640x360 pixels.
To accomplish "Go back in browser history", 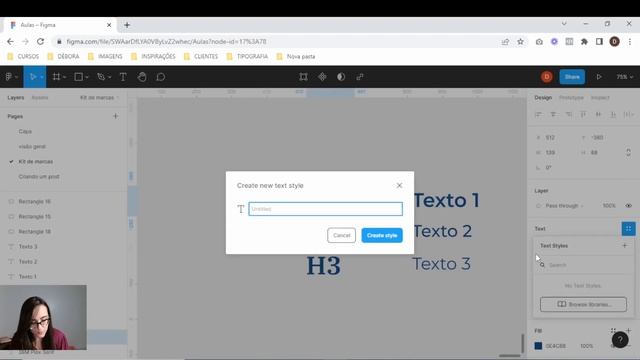I will coord(10,42).
